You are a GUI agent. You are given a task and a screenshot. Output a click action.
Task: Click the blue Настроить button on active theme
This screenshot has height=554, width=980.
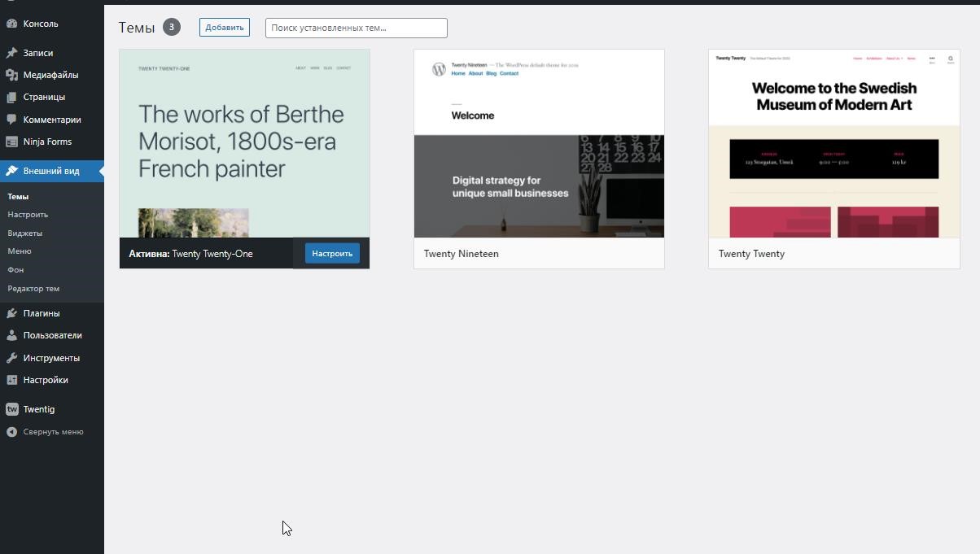coord(332,253)
